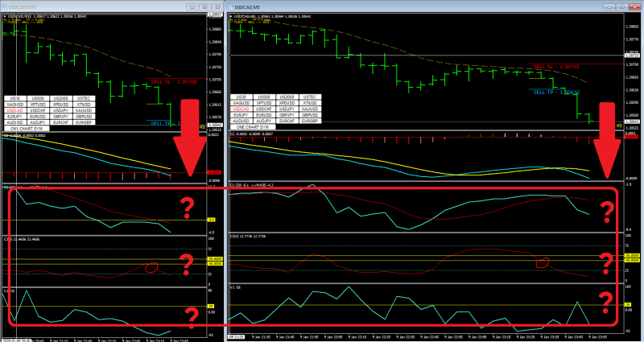Screen dimensions: 644x342
Task: Switch M15 chart to XPTUSD
Action: tap(38, 105)
